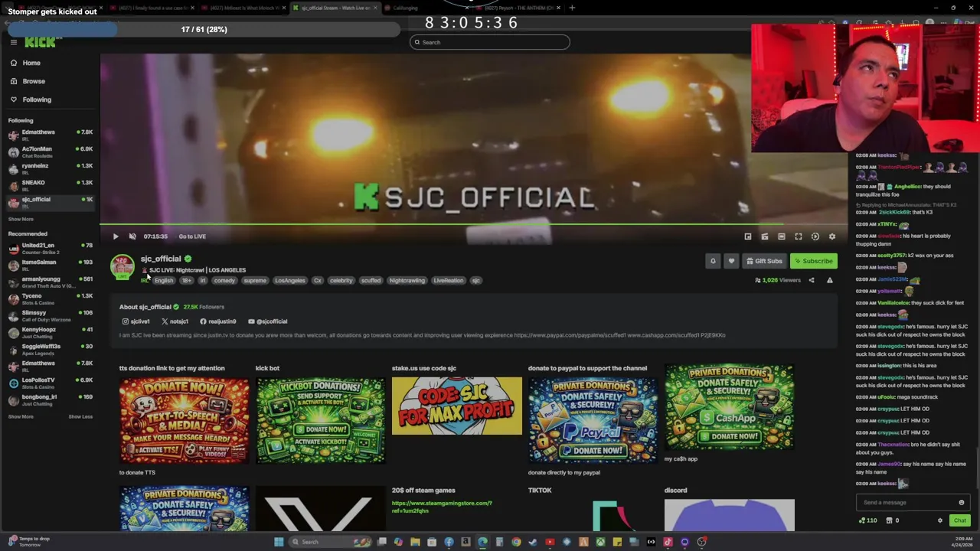Open the Code SJC for Max Profit banner

457,406
